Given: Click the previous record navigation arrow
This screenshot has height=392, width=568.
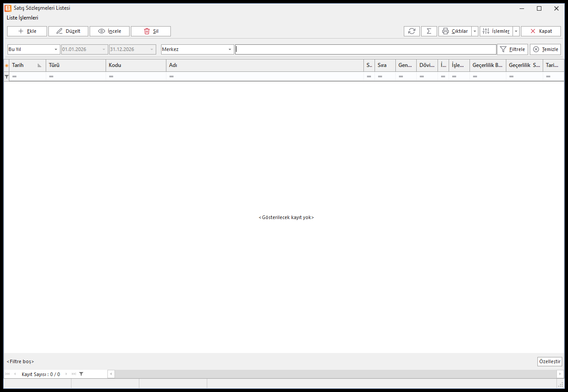Looking at the screenshot, I should click(x=15, y=374).
